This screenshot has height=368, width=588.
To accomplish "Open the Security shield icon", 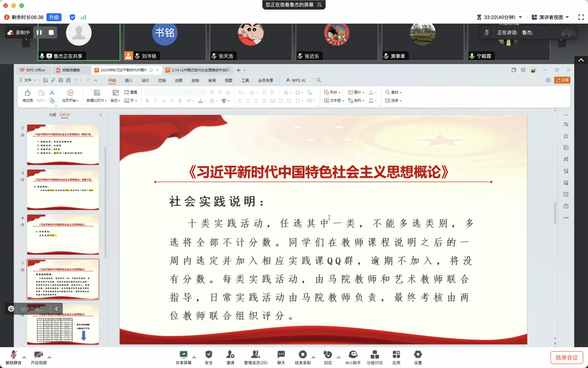I will pos(209,354).
